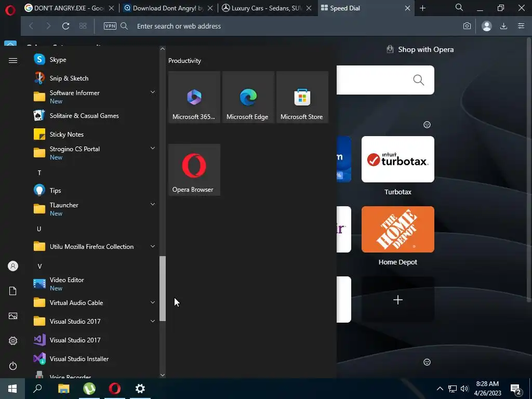Open uTorrent from the taskbar
This screenshot has width=532, height=399.
(x=89, y=389)
